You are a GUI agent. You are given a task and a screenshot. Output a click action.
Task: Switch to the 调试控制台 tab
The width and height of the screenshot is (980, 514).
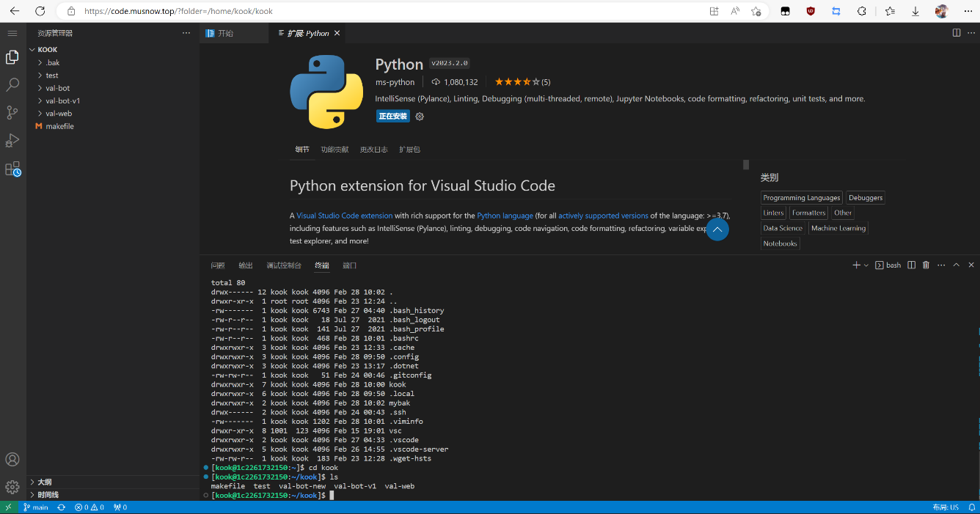coord(284,265)
